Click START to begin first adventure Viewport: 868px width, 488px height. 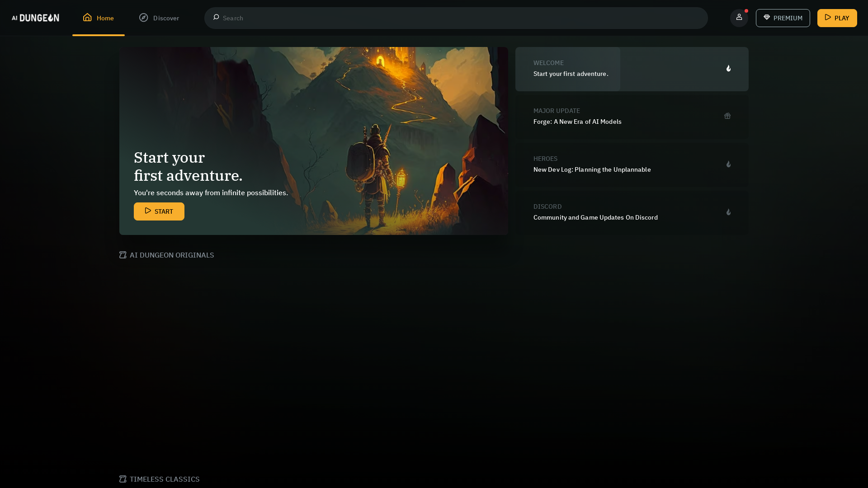point(159,211)
